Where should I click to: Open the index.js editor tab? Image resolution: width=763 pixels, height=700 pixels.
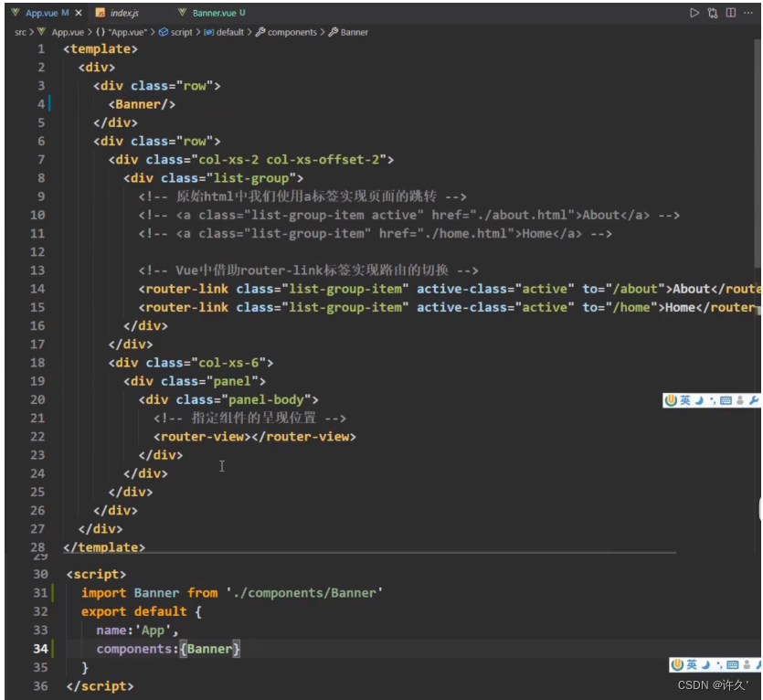click(x=124, y=13)
